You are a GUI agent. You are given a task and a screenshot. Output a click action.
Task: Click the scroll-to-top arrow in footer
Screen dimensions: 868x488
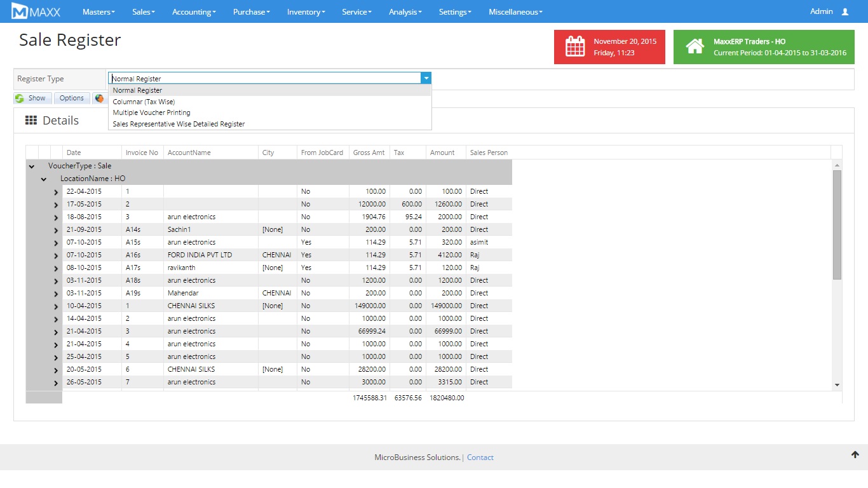[855, 454]
